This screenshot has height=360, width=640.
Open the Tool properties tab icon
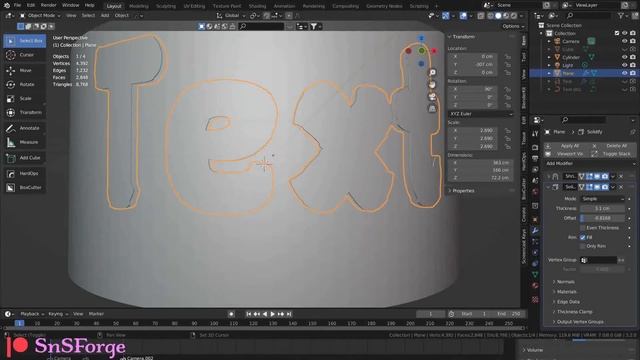point(535,134)
